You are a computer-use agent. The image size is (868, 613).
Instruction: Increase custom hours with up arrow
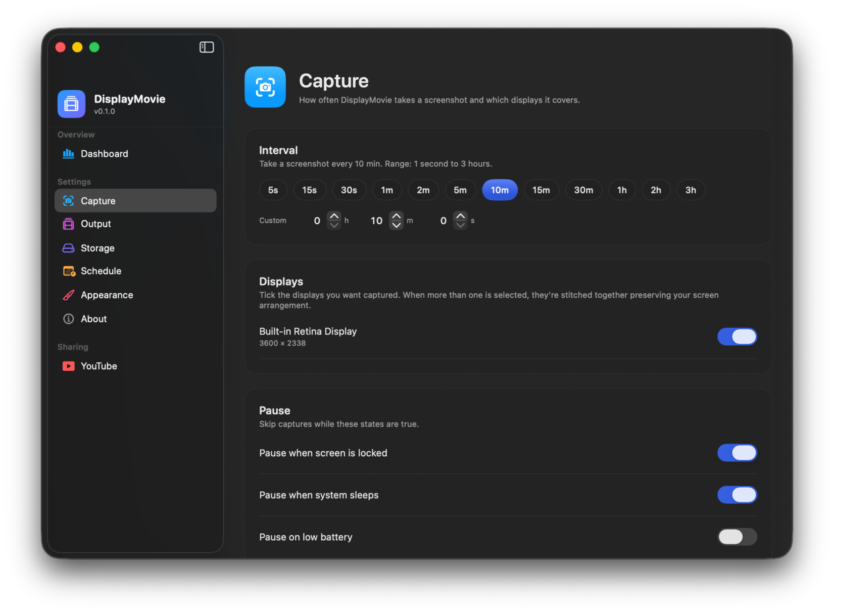[334, 216]
